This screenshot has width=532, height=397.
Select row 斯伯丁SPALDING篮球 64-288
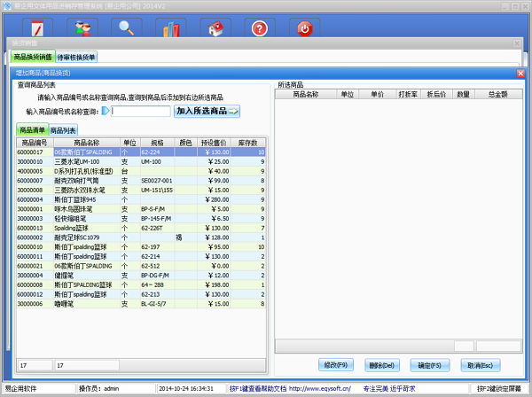[x=141, y=285]
